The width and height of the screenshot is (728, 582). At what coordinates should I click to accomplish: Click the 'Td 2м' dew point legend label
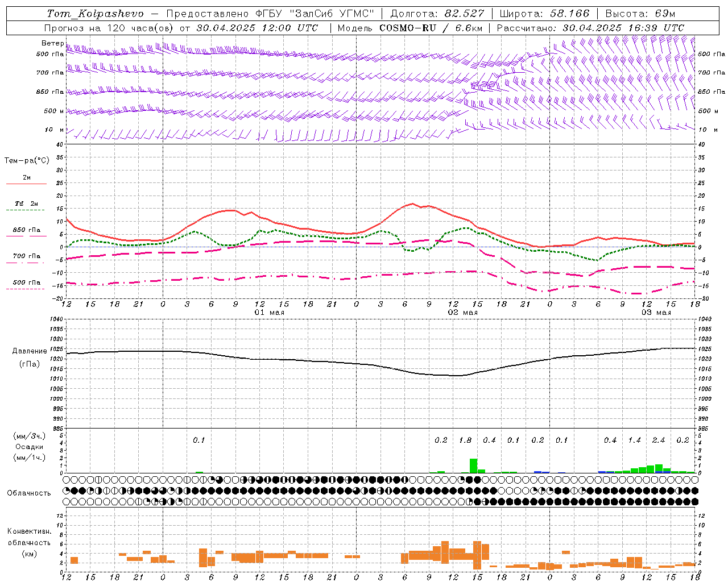click(26, 203)
